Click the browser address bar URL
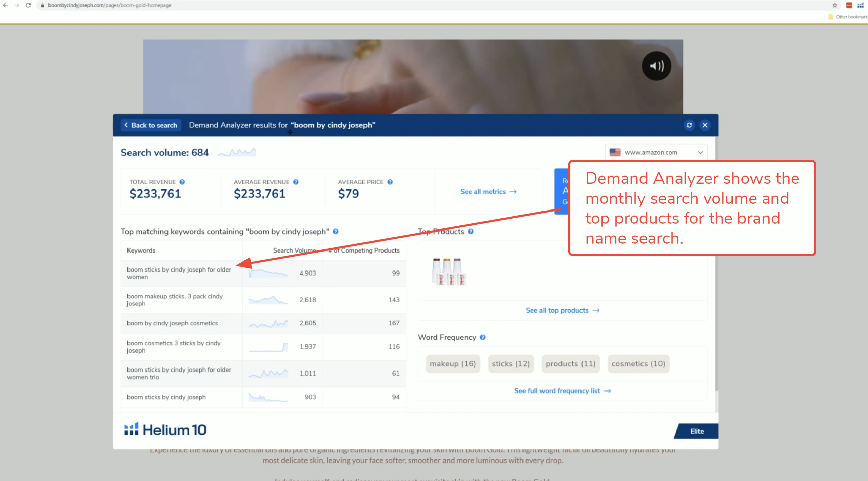This screenshot has width=868, height=481. pyautogui.click(x=109, y=5)
